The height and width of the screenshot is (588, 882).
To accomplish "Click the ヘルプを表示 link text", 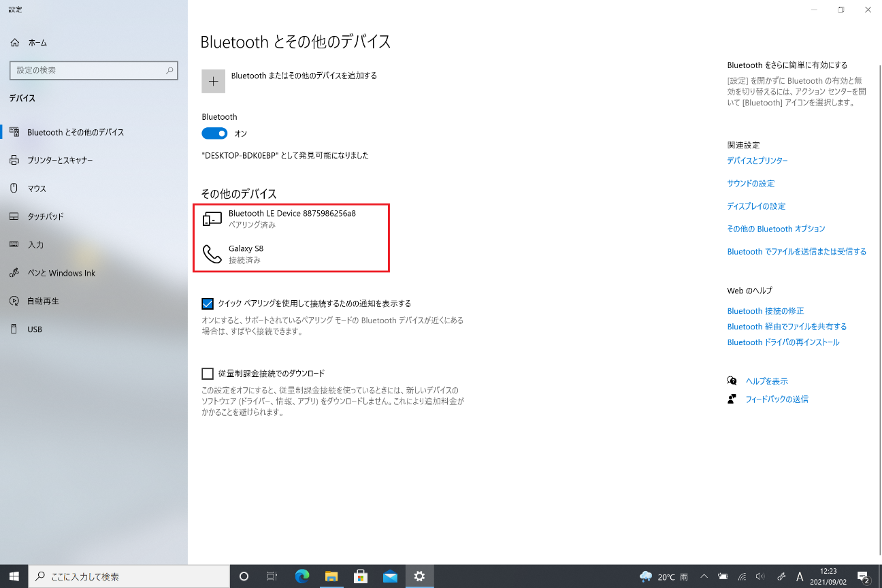I will click(x=767, y=381).
